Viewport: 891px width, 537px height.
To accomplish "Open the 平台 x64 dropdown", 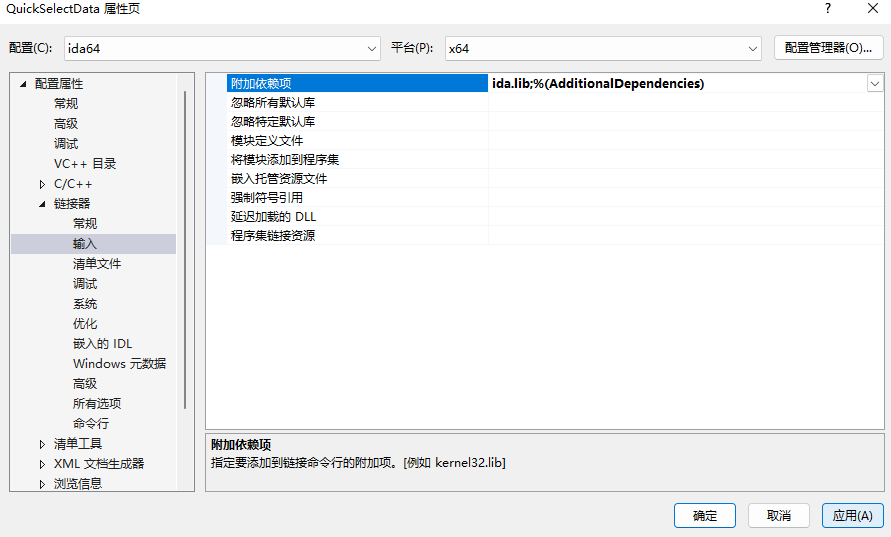I will (603, 48).
